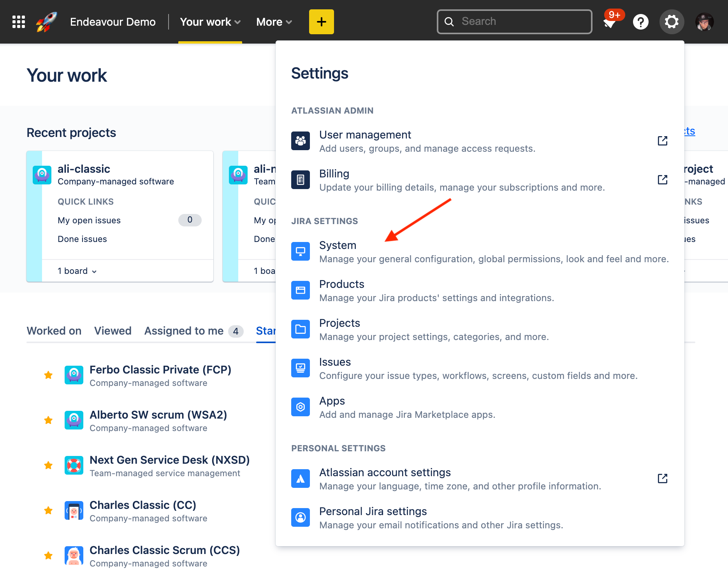
Task: Open the Billing external link
Action: click(x=662, y=180)
